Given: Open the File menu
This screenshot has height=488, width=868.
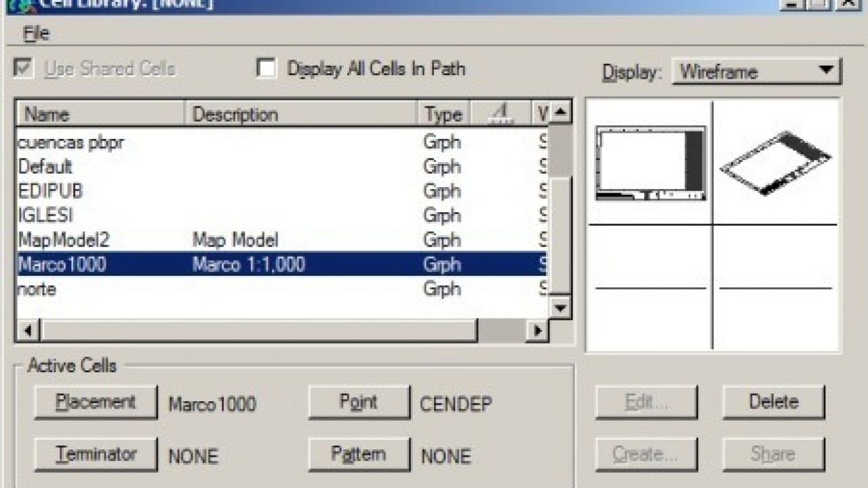Looking at the screenshot, I should click(36, 33).
